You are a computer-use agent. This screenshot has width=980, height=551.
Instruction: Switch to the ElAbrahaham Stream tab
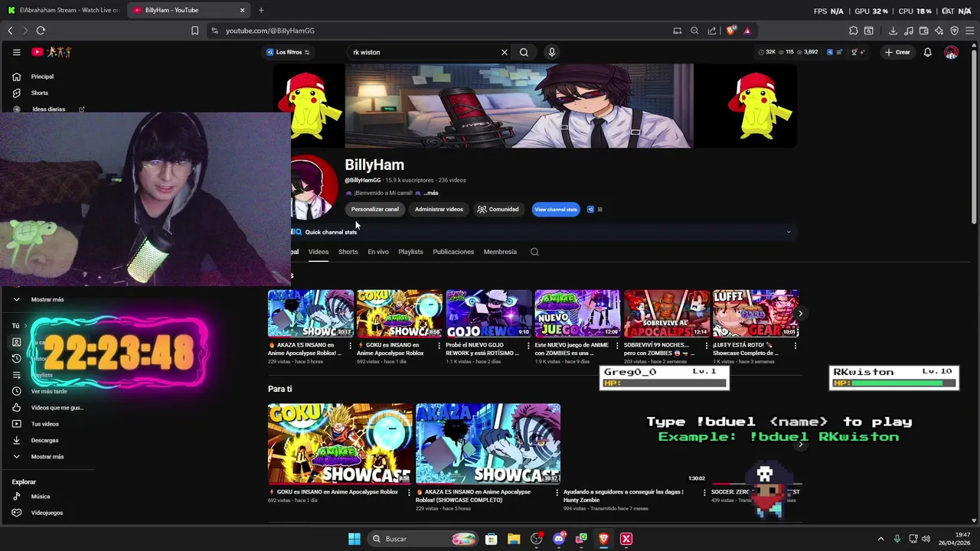coord(64,10)
